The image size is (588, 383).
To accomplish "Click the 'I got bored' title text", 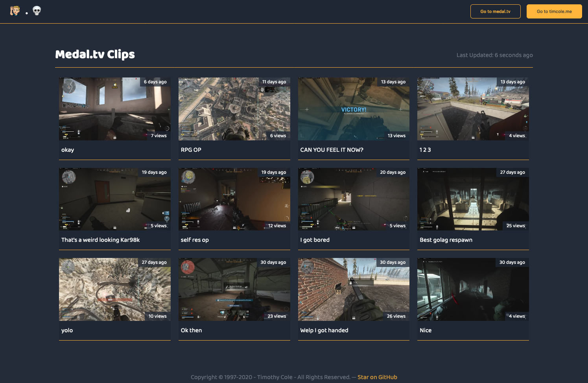I will tap(315, 240).
